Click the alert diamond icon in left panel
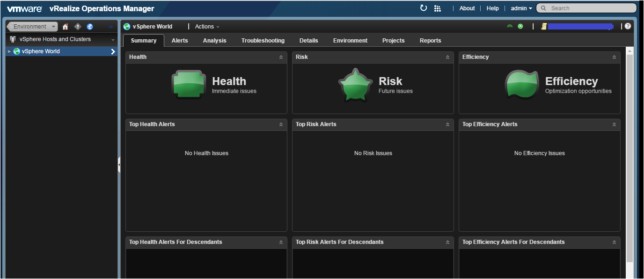644x279 pixels. tap(78, 27)
